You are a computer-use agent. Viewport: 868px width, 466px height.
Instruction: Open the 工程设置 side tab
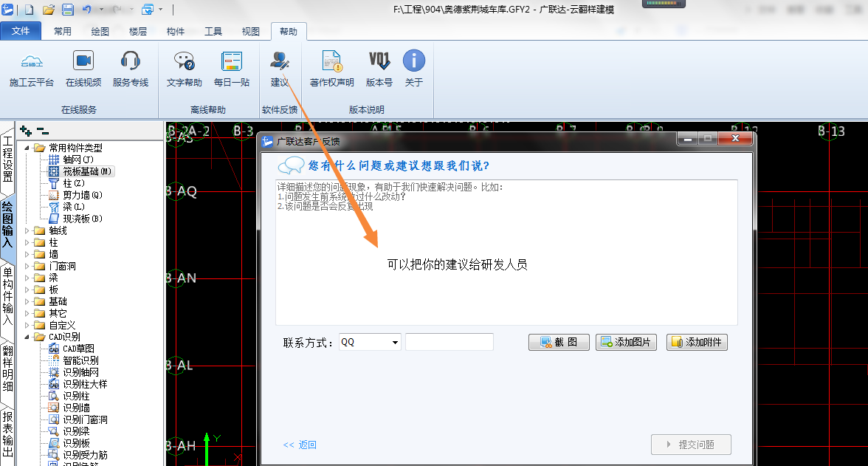(x=7, y=159)
